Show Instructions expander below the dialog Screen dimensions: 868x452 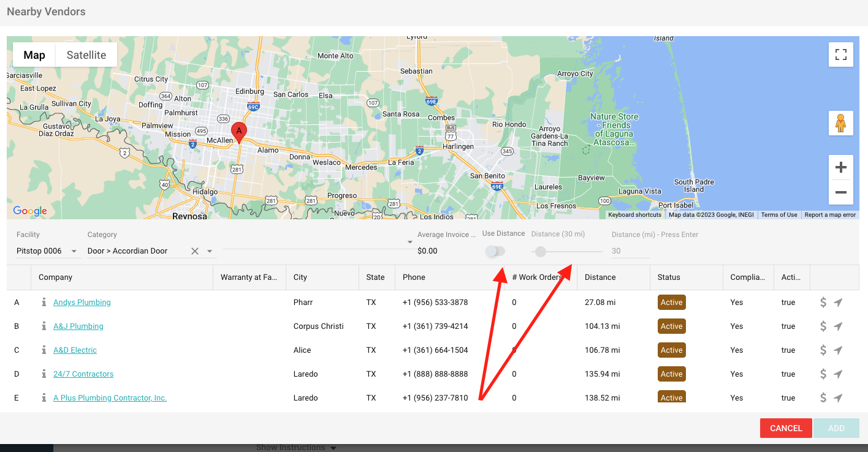coord(296,448)
